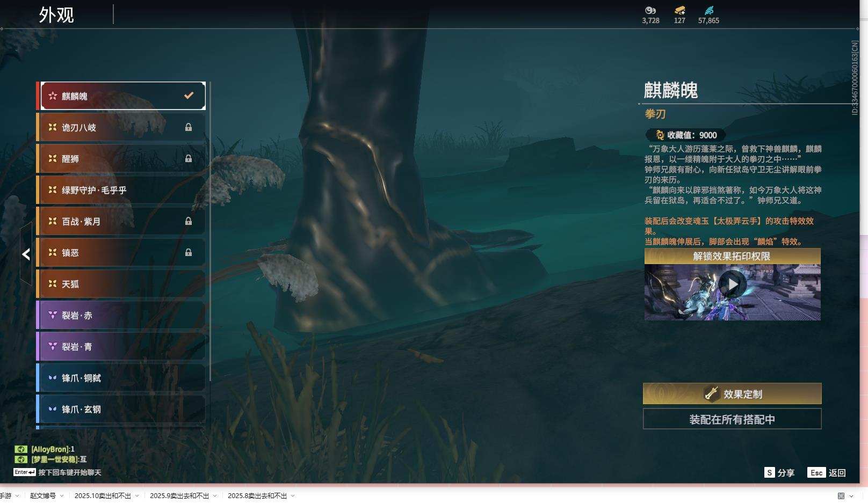Switch to the 2025.8卖出去和不出 sheet tab

[x=257, y=496]
